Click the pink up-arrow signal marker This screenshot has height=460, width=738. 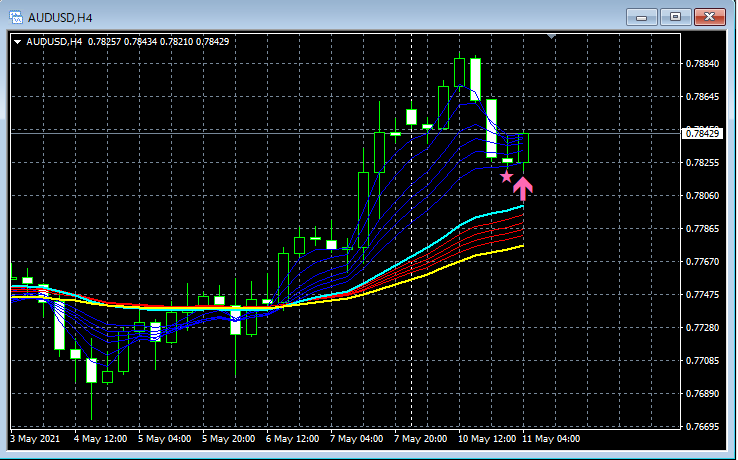pyautogui.click(x=523, y=188)
